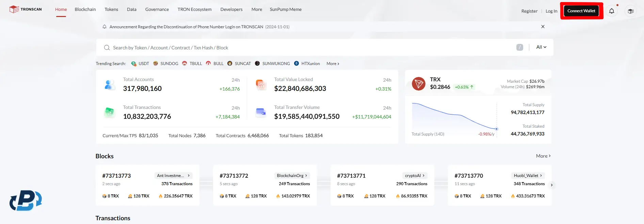Viewport: 644px width, 224px height.
Task: Open the More blocks link
Action: coord(543,156)
